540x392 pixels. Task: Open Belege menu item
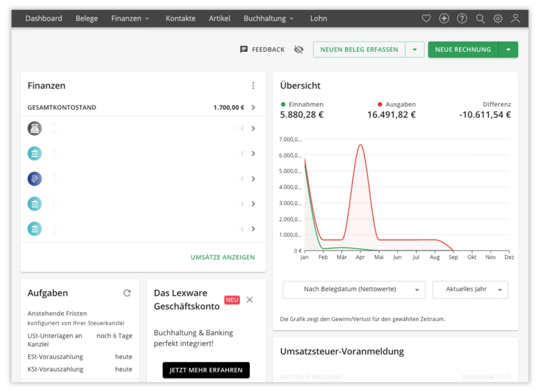point(87,19)
